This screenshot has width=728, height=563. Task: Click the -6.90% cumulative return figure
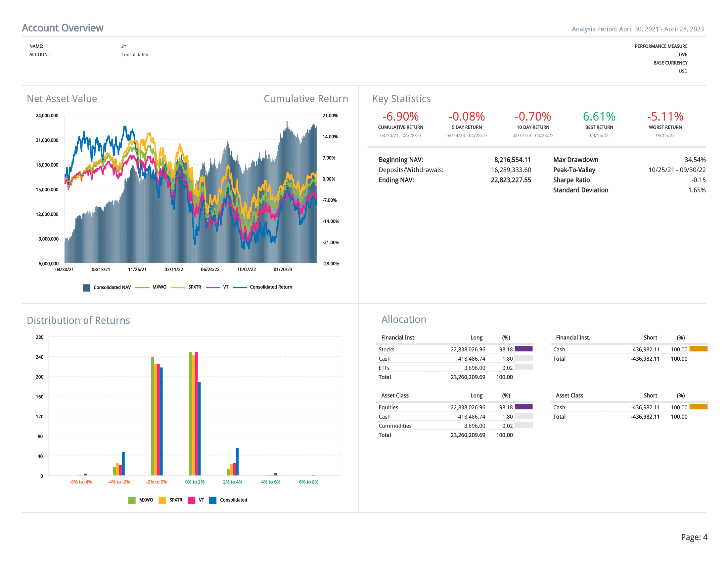tap(400, 116)
